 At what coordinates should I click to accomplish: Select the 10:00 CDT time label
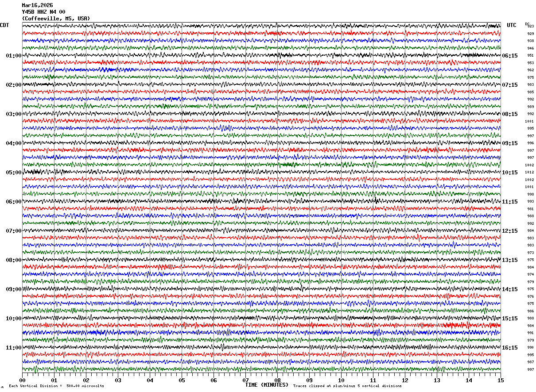click(14, 319)
